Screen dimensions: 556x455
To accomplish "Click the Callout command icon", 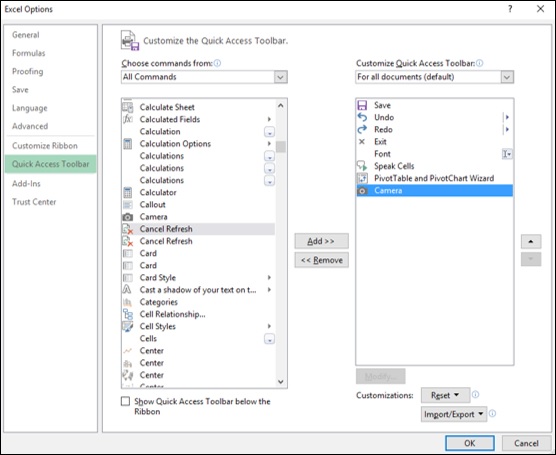I will [128, 205].
